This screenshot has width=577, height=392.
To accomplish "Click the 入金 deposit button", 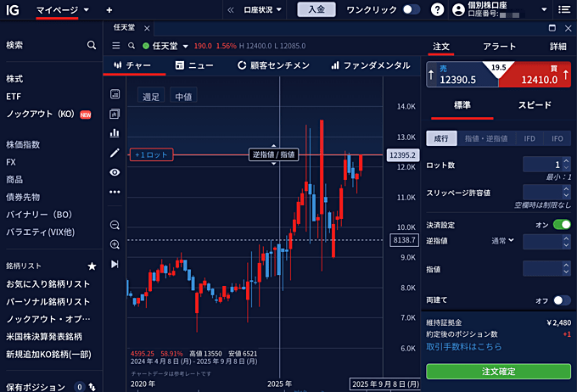I will (317, 9).
